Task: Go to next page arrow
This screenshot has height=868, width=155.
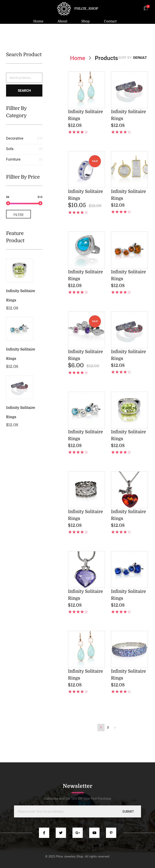Action: click(x=115, y=727)
